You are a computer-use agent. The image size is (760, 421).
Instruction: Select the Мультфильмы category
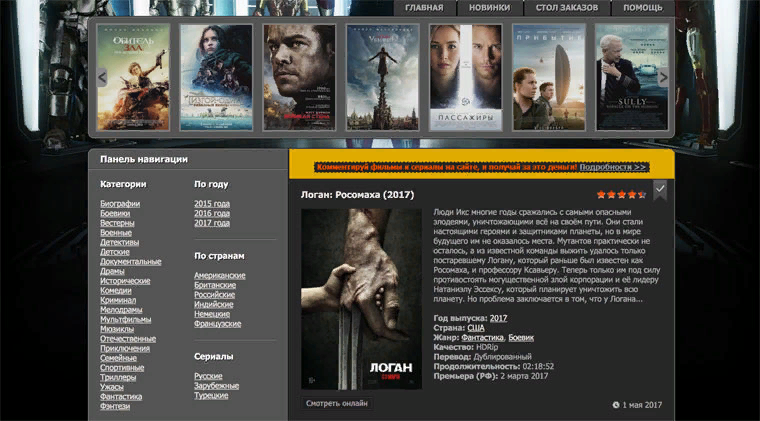pyautogui.click(x=126, y=320)
